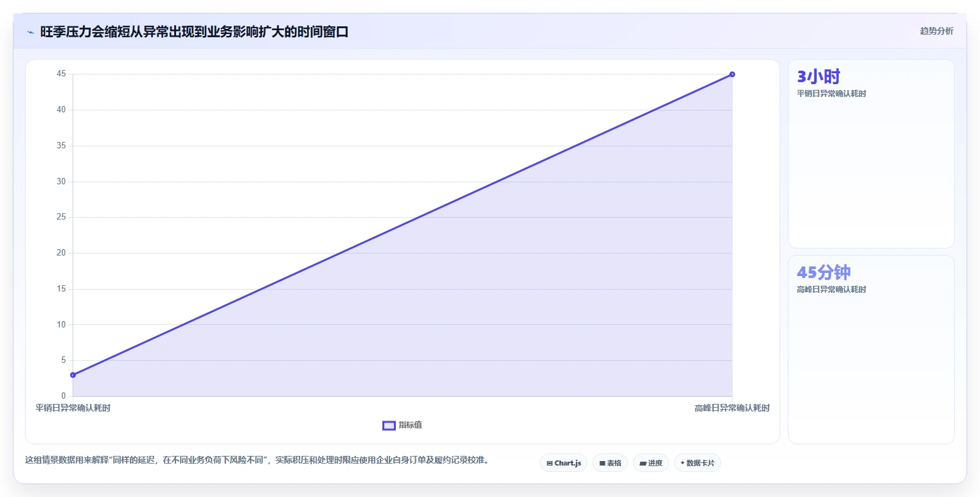980x497 pixels.
Task: Click the lightning icon beside the title
Action: [30, 32]
